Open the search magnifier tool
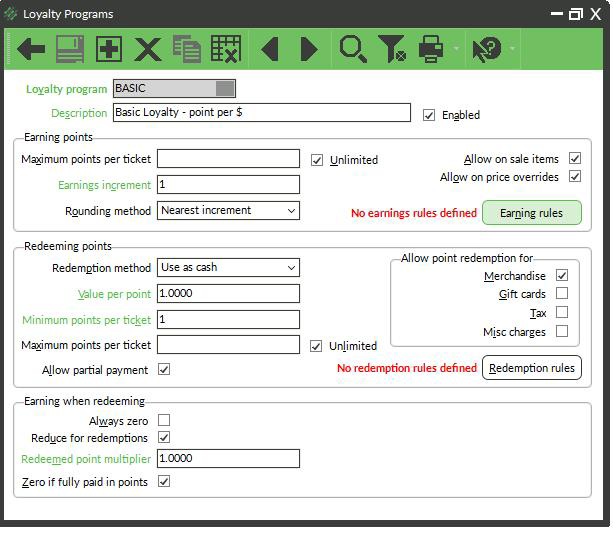Image resolution: width=613 pixels, height=538 pixels. pyautogui.click(x=353, y=49)
